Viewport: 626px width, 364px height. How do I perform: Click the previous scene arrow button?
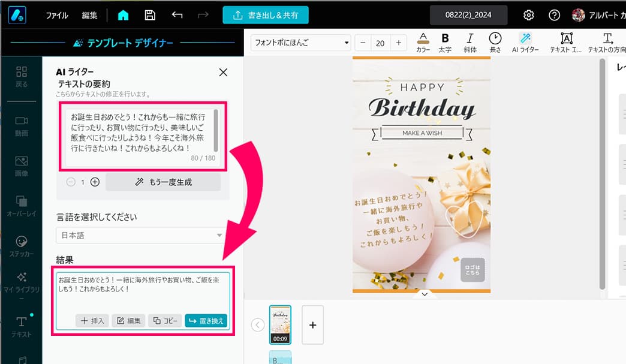(257, 325)
